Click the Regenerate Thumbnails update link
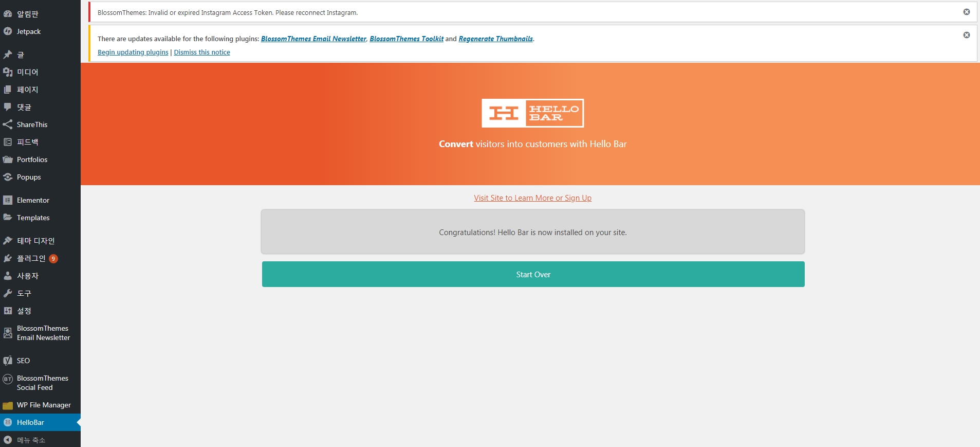Viewport: 980px width, 447px height. [495, 39]
